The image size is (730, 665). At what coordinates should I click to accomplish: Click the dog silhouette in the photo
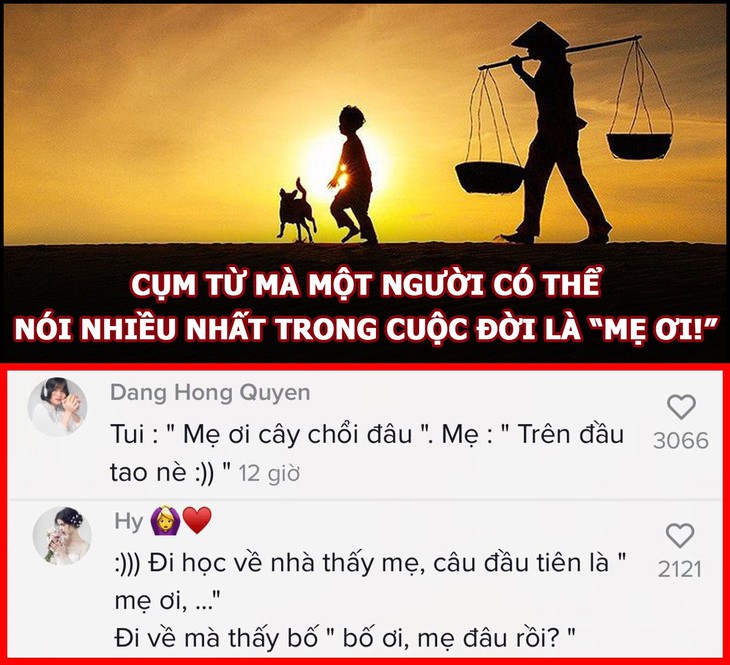coord(297,210)
